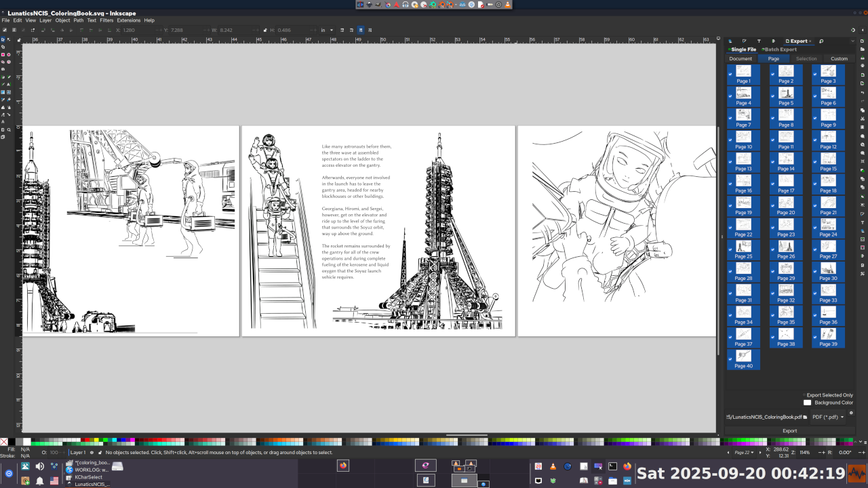868x488 pixels.
Task: Click the Undo icon in commands bar
Action: pos(862,92)
